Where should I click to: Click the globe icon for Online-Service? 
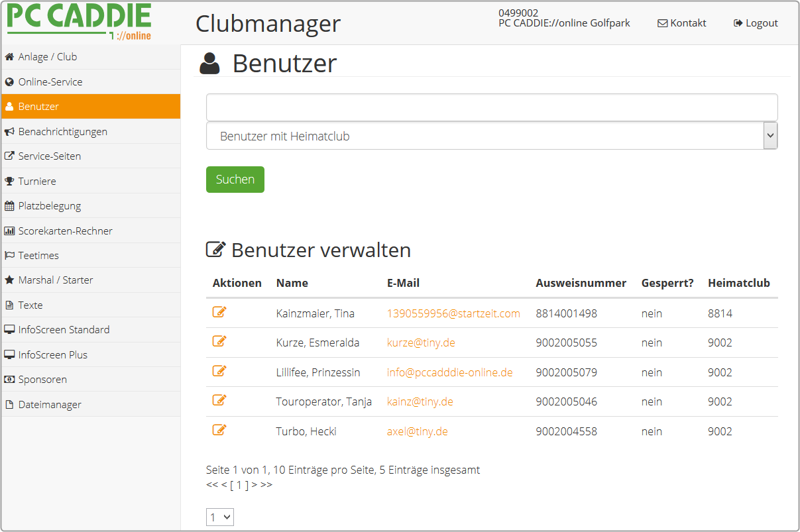click(9, 82)
